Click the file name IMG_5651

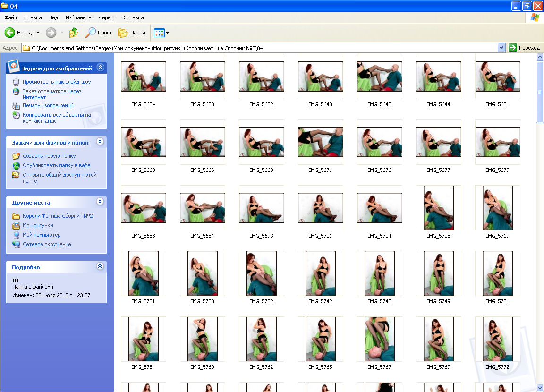click(x=498, y=104)
